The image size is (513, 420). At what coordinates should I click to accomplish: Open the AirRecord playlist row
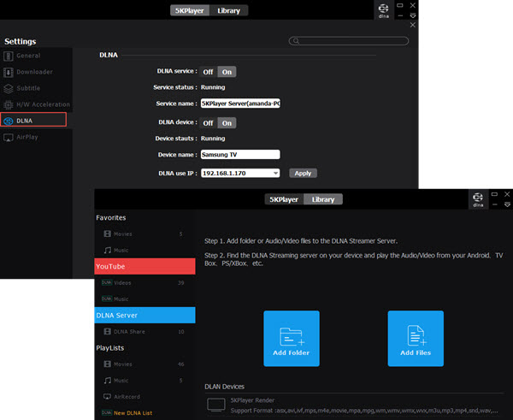pyautogui.click(x=145, y=396)
